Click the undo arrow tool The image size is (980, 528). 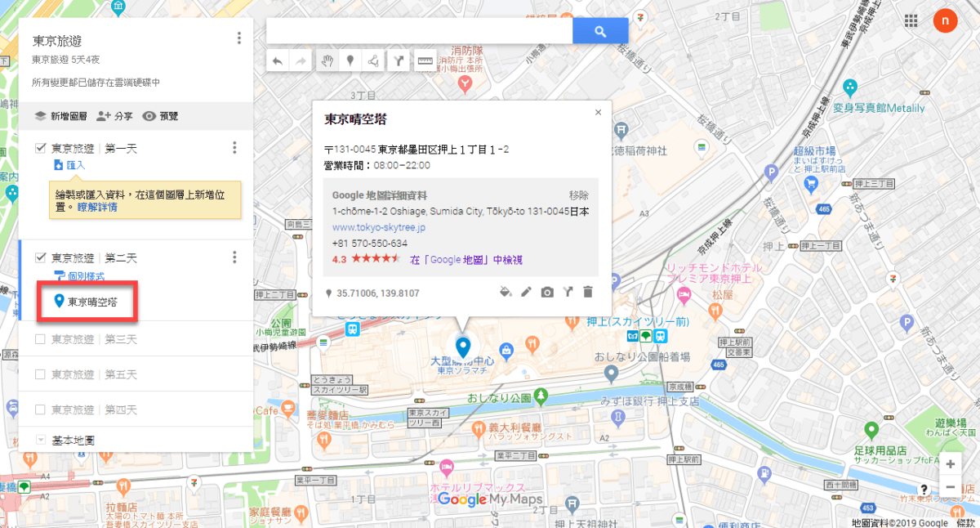(278, 61)
